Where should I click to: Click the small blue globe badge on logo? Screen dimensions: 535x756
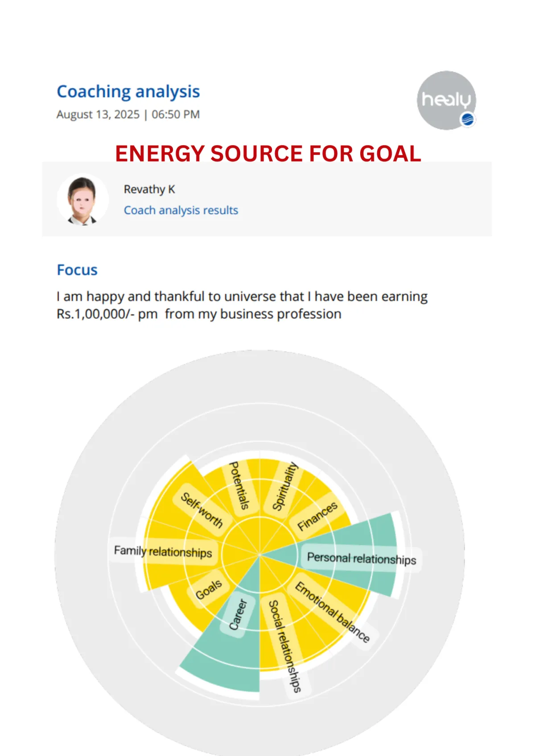pos(467,119)
